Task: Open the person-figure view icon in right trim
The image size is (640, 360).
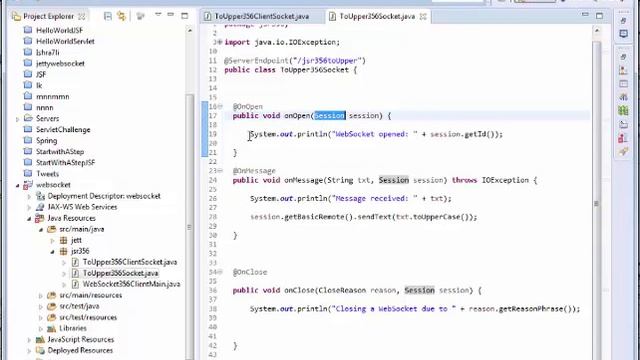Action: point(623,71)
